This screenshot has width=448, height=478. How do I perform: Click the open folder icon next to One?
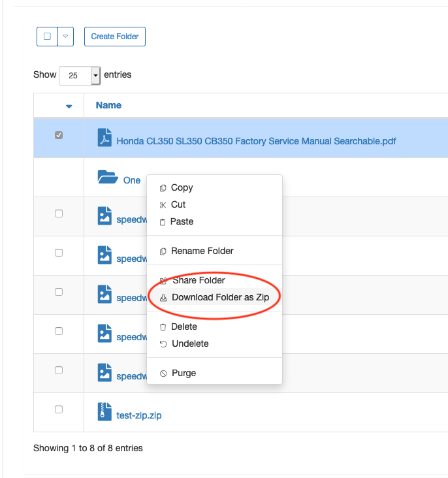point(108,177)
